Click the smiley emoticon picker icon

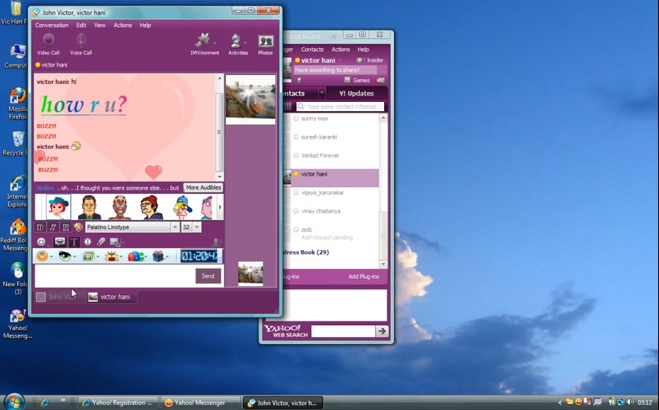pos(41,242)
